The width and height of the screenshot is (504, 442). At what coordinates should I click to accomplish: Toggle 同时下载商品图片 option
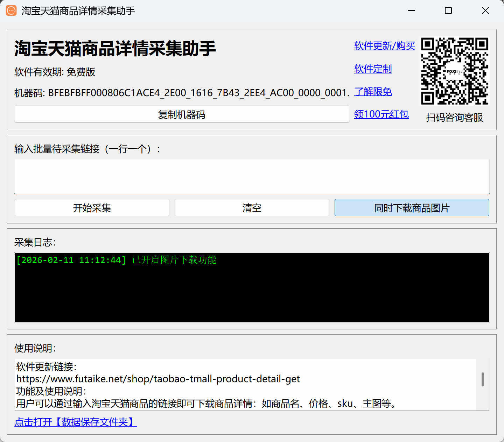click(x=412, y=208)
